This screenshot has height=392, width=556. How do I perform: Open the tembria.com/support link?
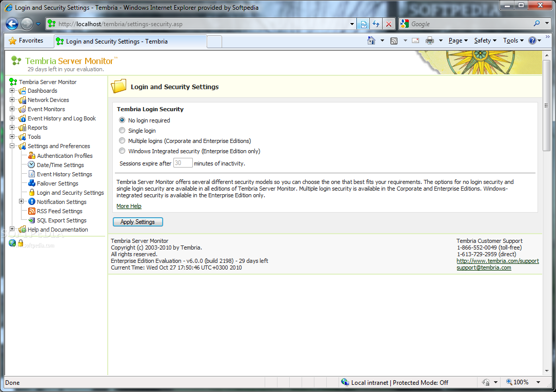point(498,261)
